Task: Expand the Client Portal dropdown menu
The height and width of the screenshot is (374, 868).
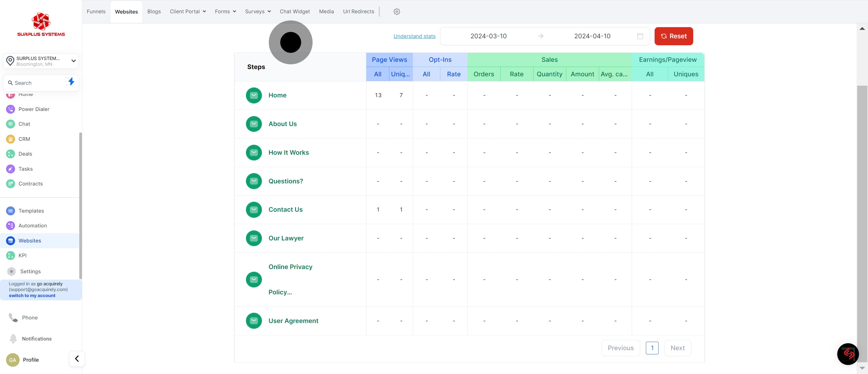Action: (188, 11)
